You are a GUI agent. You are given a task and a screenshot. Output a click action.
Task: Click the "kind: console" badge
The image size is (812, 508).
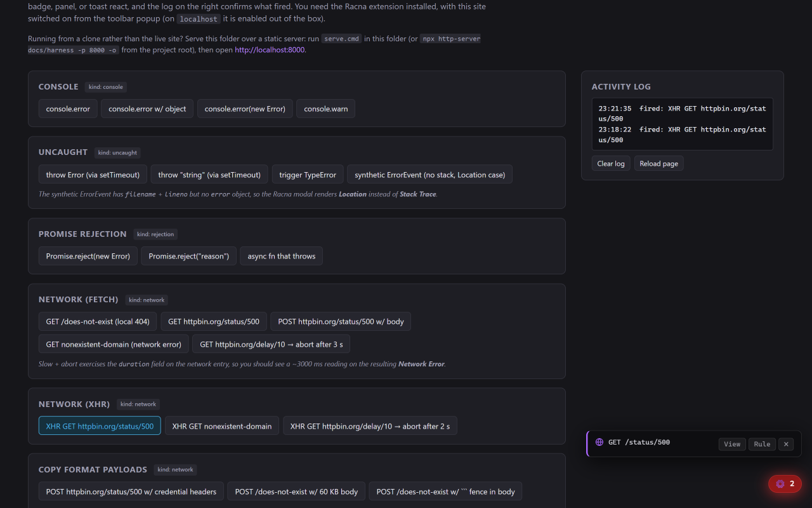point(106,87)
